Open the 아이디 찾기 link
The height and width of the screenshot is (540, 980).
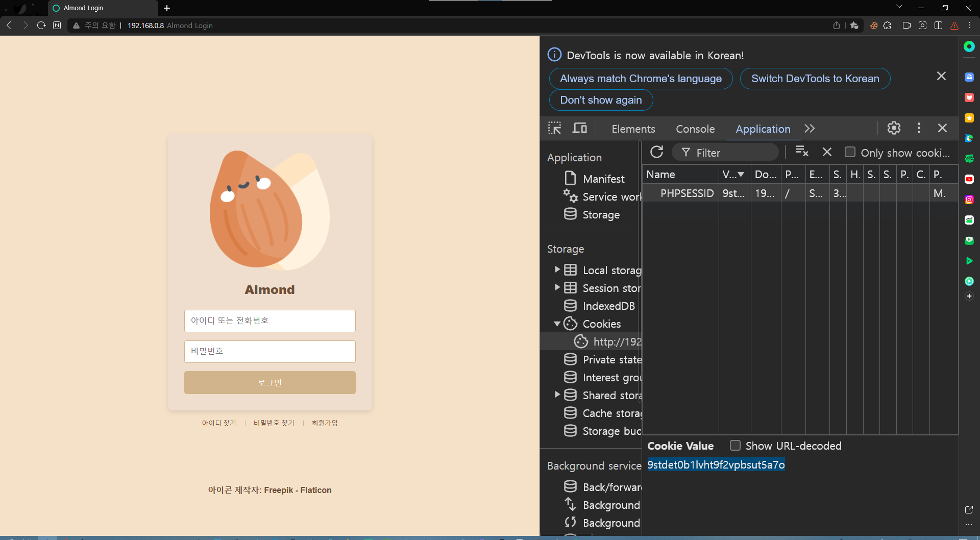219,423
